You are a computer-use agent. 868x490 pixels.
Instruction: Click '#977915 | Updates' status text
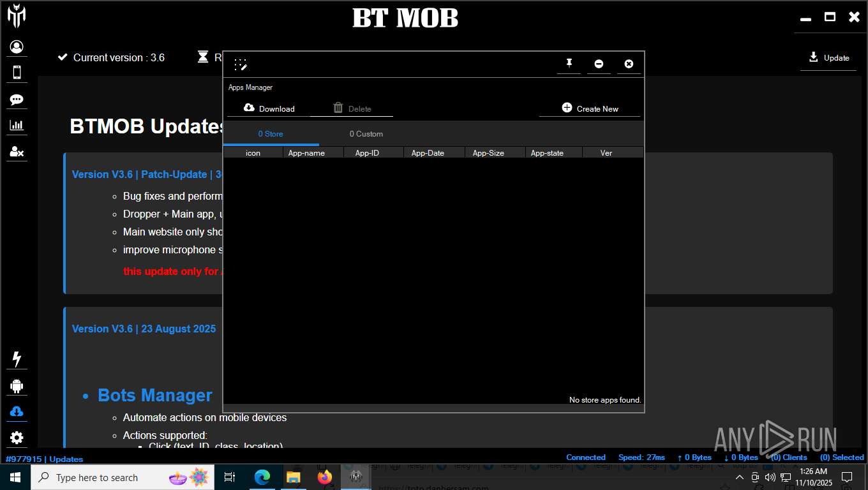(x=44, y=459)
